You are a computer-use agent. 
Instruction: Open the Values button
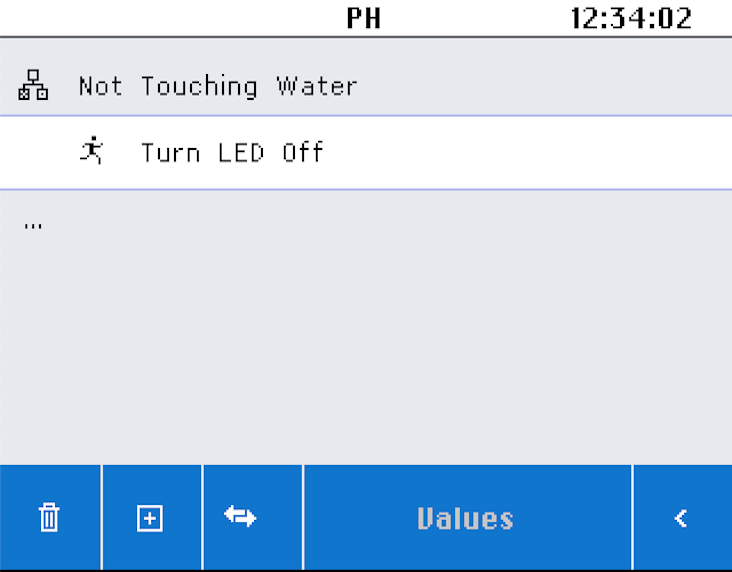coord(466,518)
